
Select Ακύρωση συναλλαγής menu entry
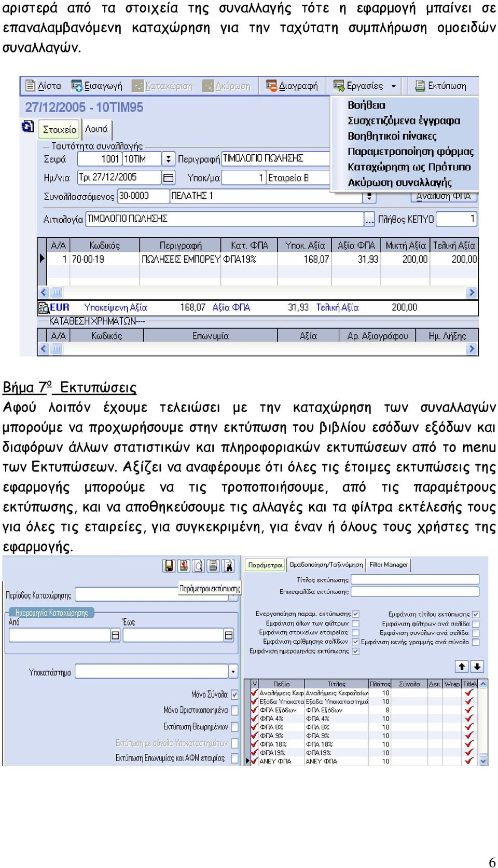399,183
